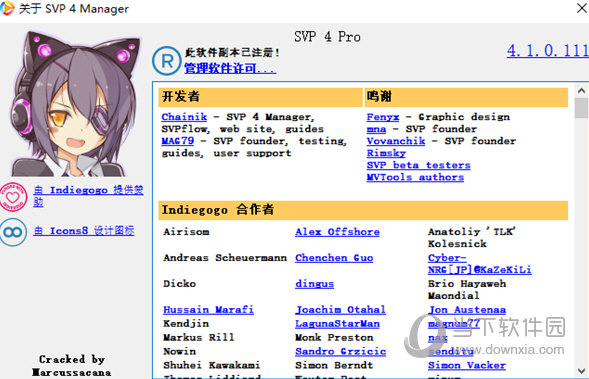Click the Brio Hayaweh Maondial name
589x379 pixels.
[467, 290]
